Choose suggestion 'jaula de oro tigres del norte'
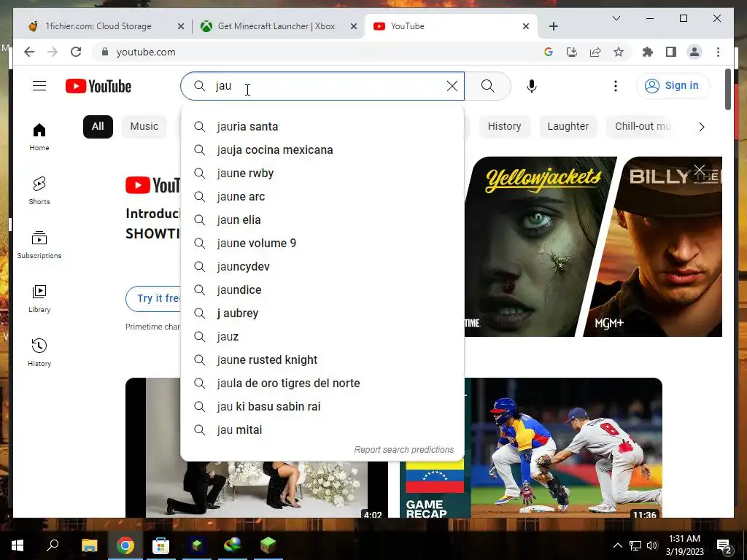Viewport: 747px width, 560px height. (322, 384)
